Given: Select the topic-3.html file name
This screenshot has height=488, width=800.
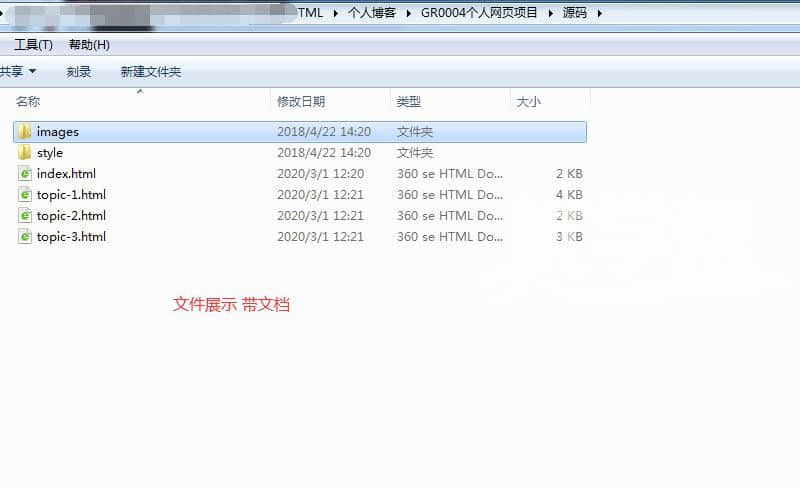Looking at the screenshot, I should tap(71, 237).
